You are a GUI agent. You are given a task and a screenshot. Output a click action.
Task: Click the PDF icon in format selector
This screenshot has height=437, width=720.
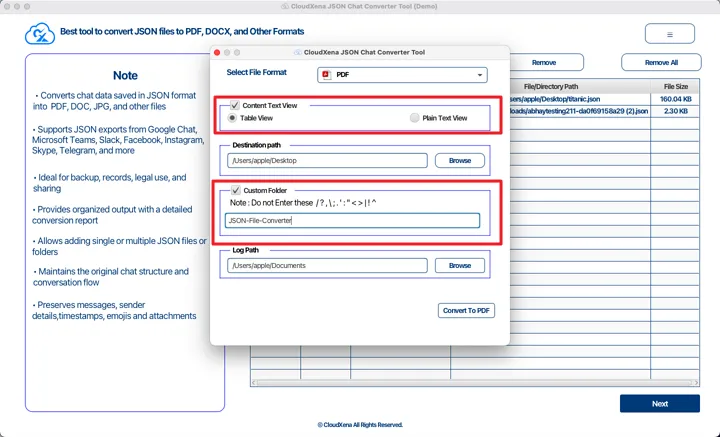(x=327, y=75)
